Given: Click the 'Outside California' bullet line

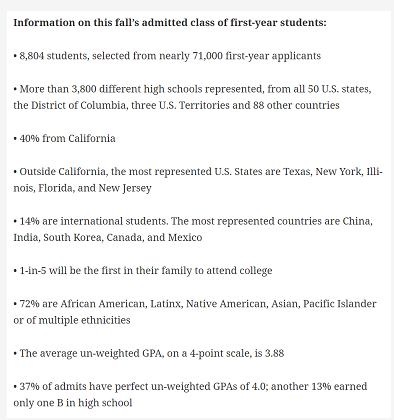Looking at the screenshot, I should [198, 172].
